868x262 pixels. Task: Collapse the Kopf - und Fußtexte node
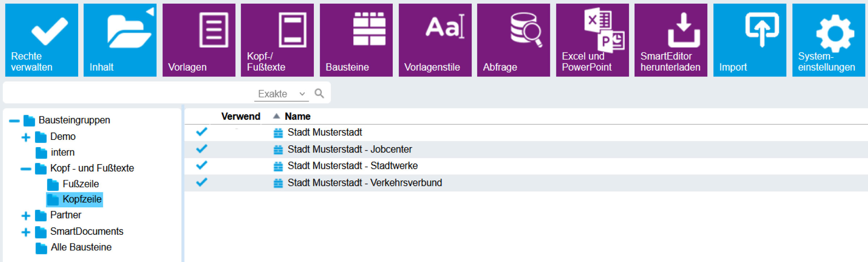26,169
